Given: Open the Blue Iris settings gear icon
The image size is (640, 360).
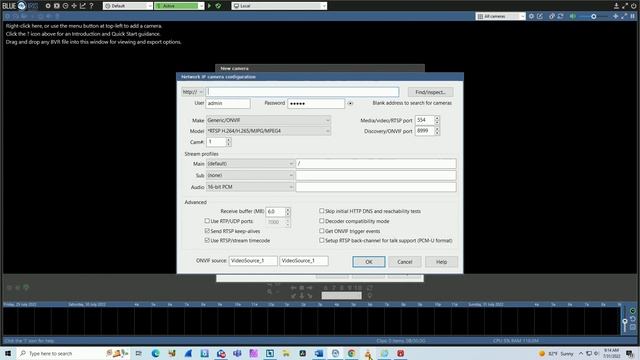Looking at the screenshot, I should click(48, 6).
